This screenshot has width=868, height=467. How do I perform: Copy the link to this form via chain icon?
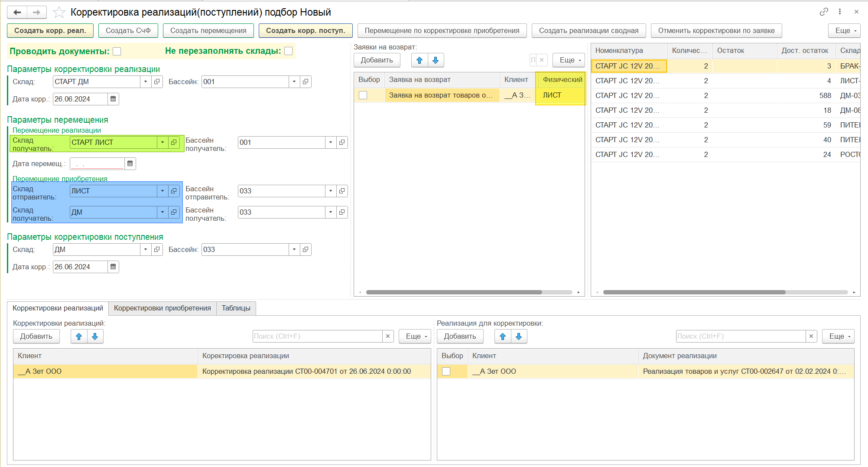point(824,12)
